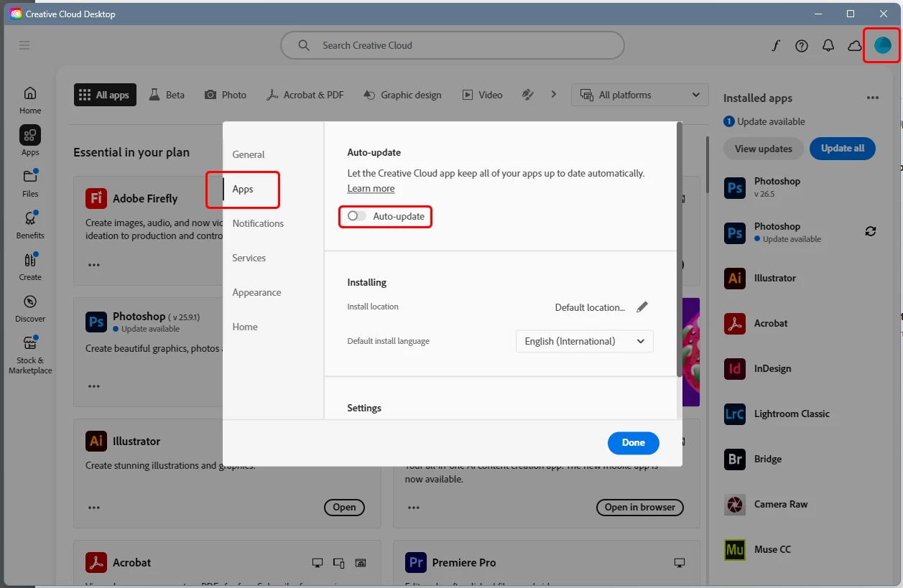Screen dimensions: 903x588
Task: Open the hamburger navigation menu
Action: [24, 45]
